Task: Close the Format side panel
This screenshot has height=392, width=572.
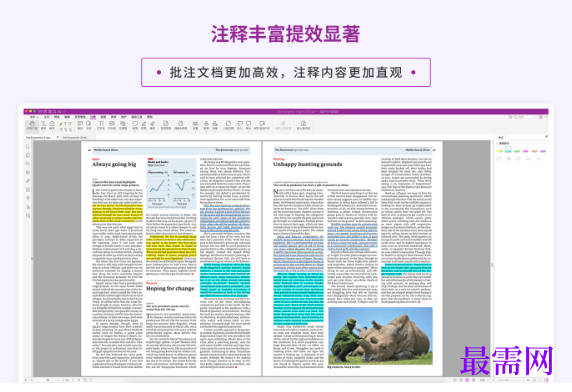Action: [x=546, y=137]
